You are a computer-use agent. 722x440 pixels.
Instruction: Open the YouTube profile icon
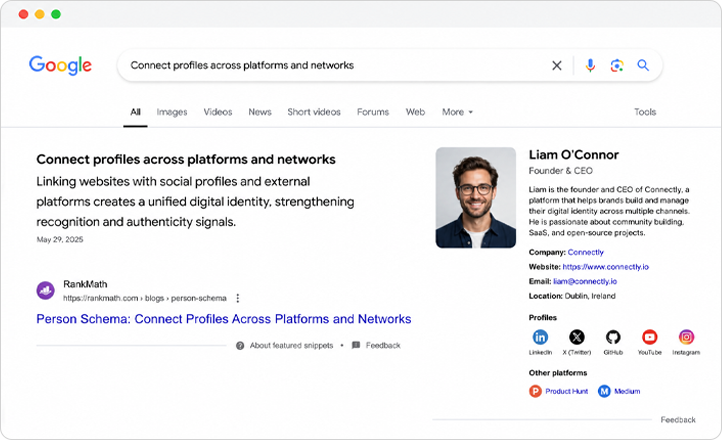[x=650, y=337]
